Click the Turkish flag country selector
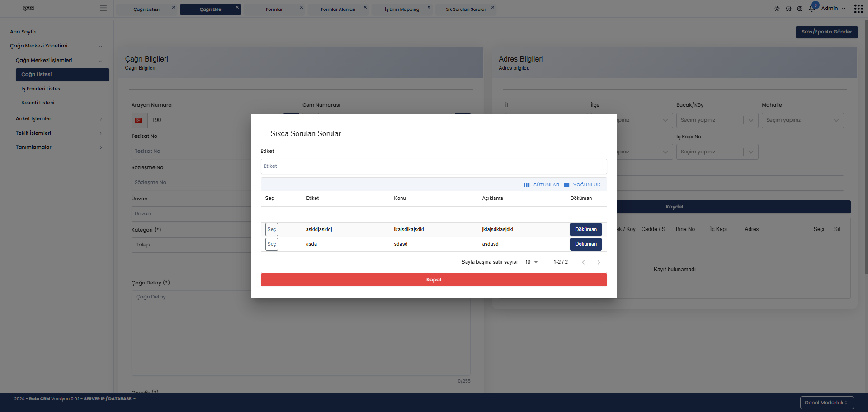Viewport: 868px width, 412px height. [x=139, y=120]
